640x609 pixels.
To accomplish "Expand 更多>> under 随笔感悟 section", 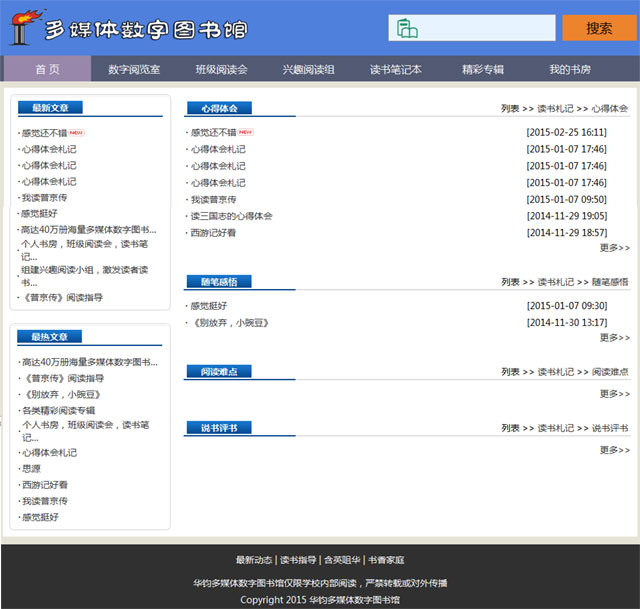I will 614,338.
